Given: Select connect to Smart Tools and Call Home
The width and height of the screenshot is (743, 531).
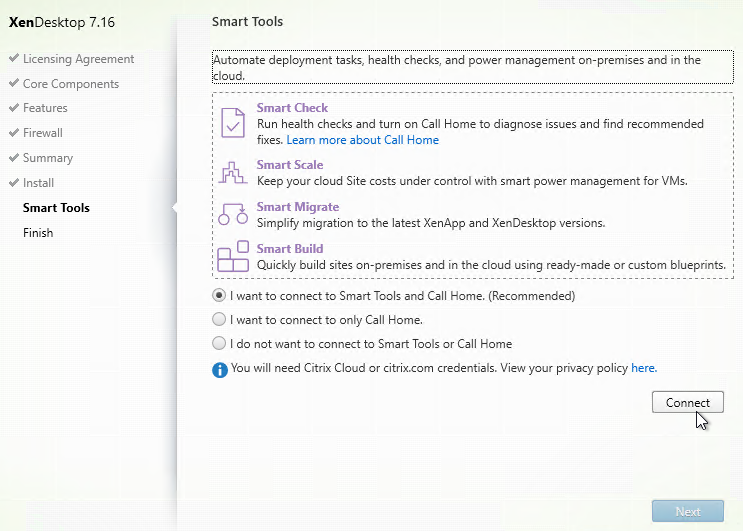Looking at the screenshot, I should click(x=219, y=296).
